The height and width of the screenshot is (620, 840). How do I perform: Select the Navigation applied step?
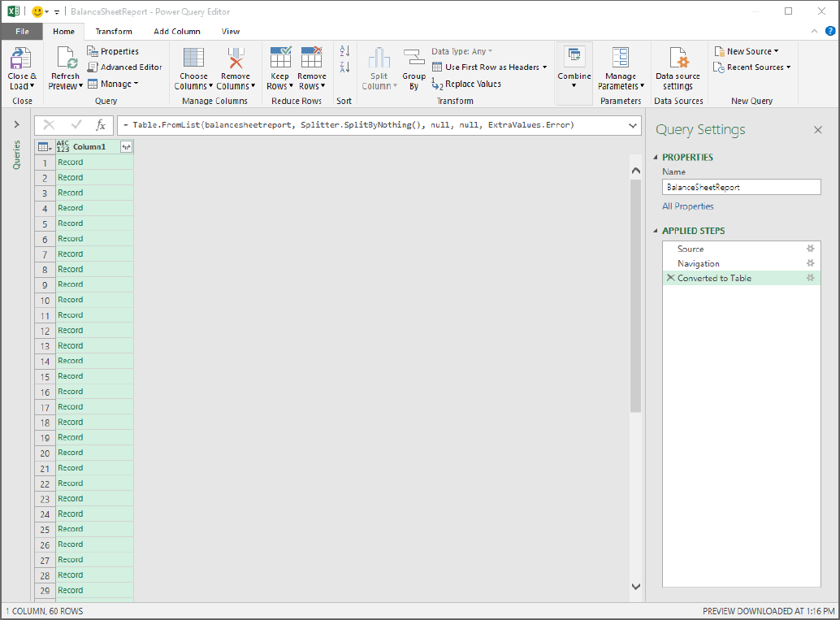point(742,263)
